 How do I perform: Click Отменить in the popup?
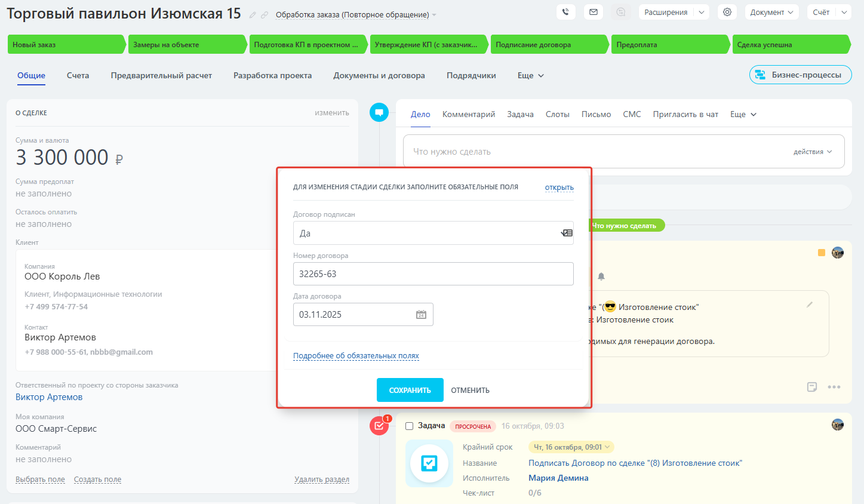471,390
